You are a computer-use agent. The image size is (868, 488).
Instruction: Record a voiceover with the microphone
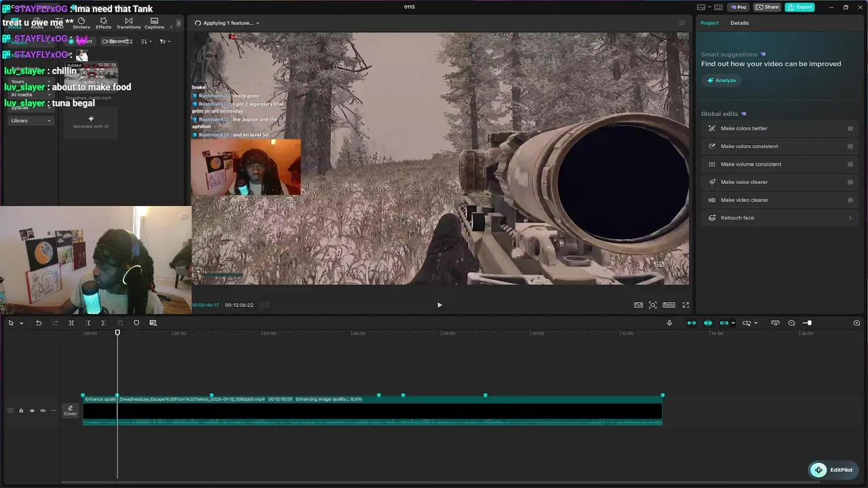(x=669, y=323)
